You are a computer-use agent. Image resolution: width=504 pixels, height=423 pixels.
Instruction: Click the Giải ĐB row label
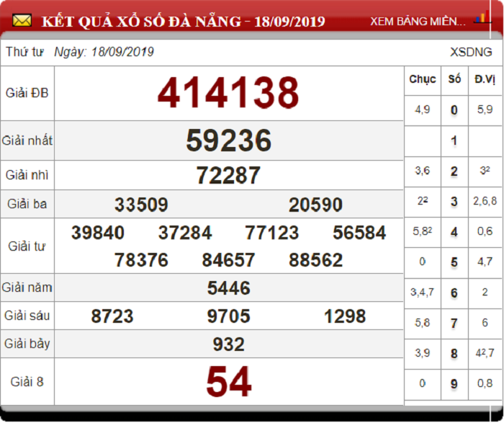[x=27, y=93]
